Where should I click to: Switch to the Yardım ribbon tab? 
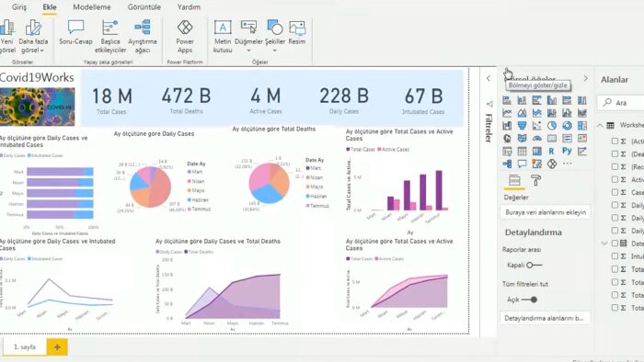coord(189,7)
